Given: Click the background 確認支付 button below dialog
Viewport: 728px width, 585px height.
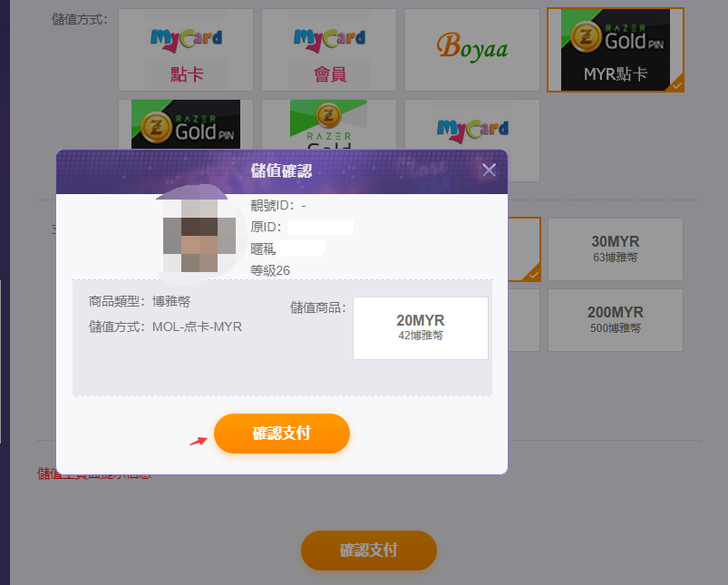Looking at the screenshot, I should click(369, 551).
